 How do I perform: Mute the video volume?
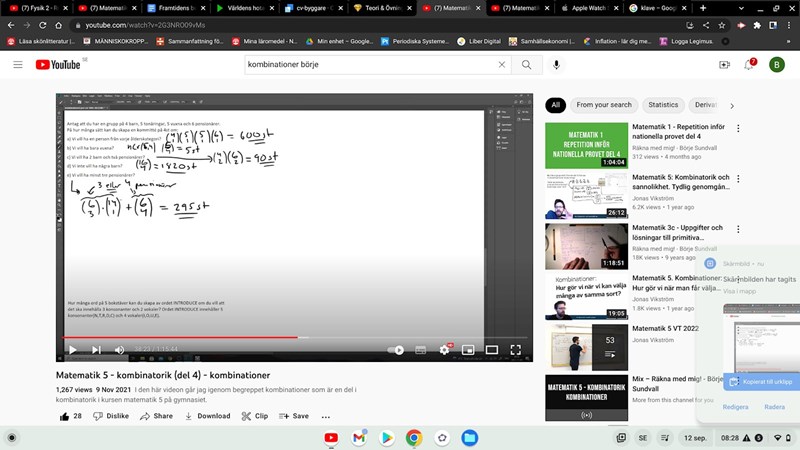click(119, 350)
